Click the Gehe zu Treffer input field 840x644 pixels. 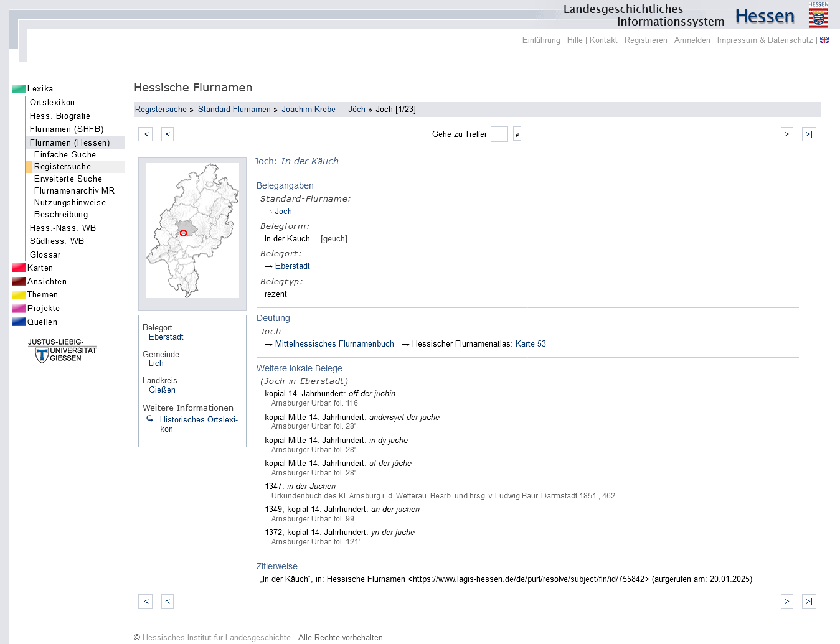point(499,134)
